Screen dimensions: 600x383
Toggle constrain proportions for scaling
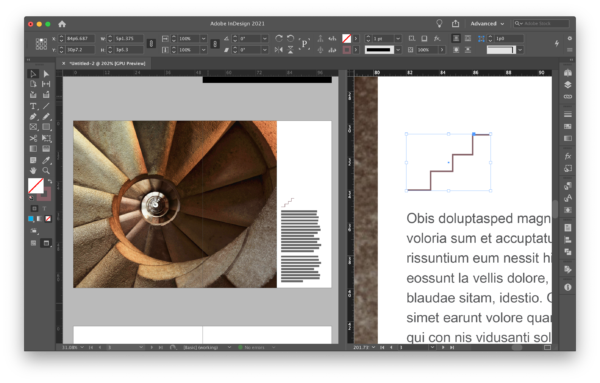(215, 44)
